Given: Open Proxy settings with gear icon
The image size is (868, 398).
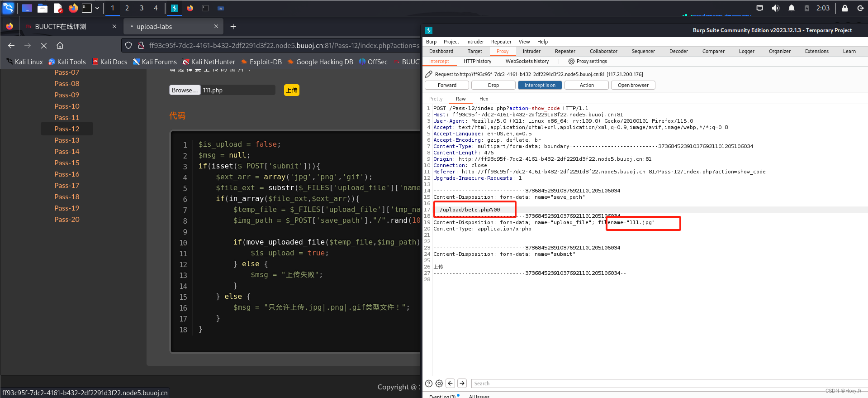Looking at the screenshot, I should (588, 61).
